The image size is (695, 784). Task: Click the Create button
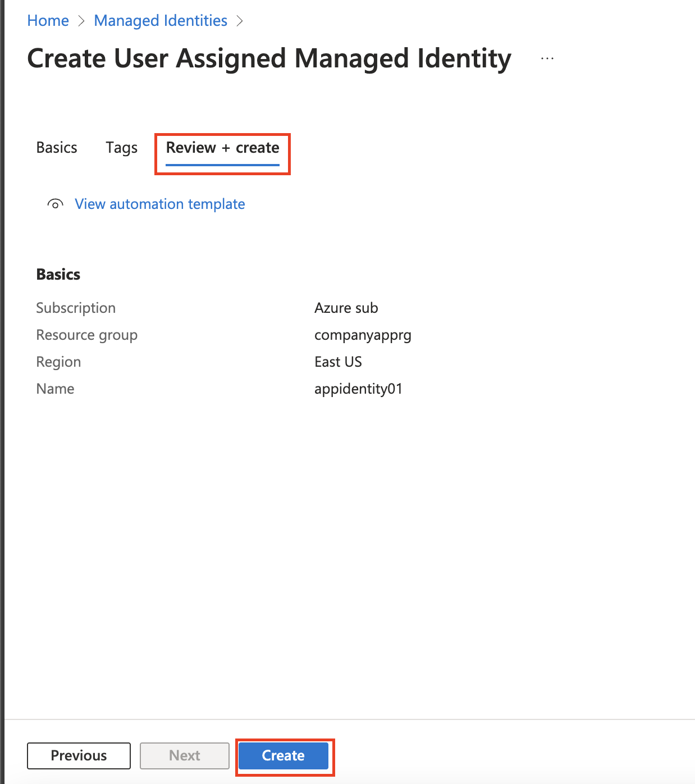pos(284,756)
